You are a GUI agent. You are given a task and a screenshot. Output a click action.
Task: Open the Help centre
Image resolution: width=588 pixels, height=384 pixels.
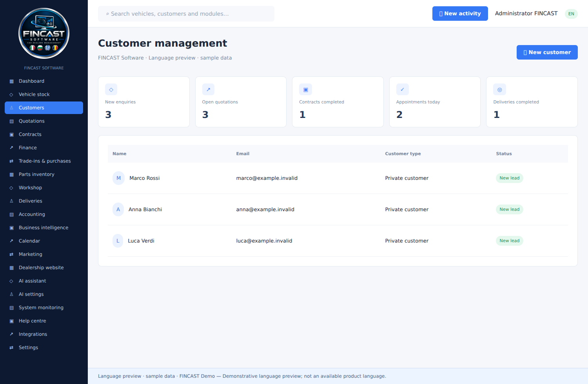[x=44, y=321]
